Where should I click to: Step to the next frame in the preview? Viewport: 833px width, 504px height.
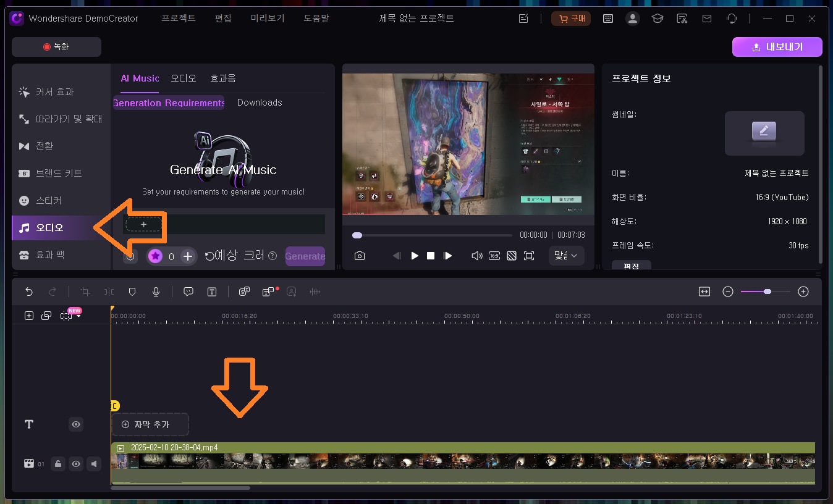tap(448, 256)
